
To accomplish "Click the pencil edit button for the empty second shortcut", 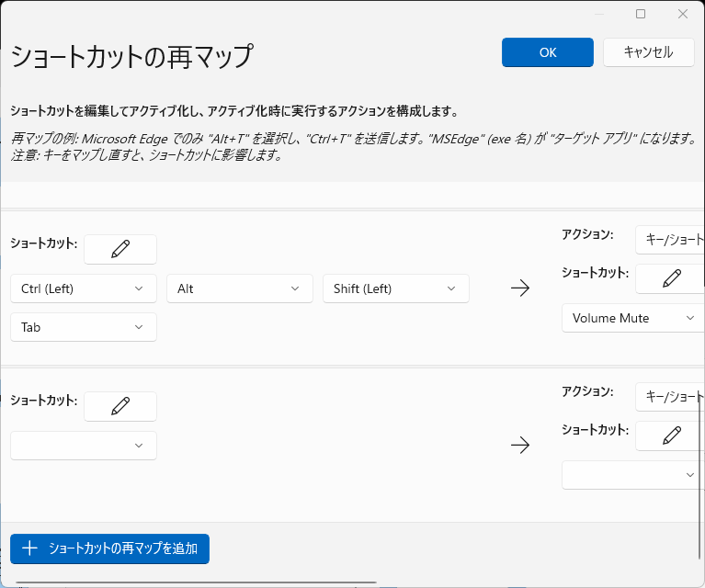I will (x=120, y=406).
